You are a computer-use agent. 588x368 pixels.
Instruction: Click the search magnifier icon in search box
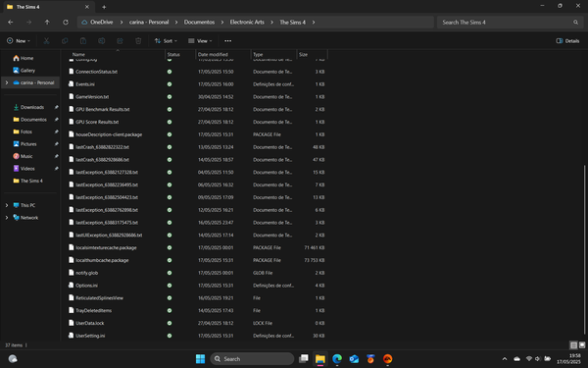575,23
